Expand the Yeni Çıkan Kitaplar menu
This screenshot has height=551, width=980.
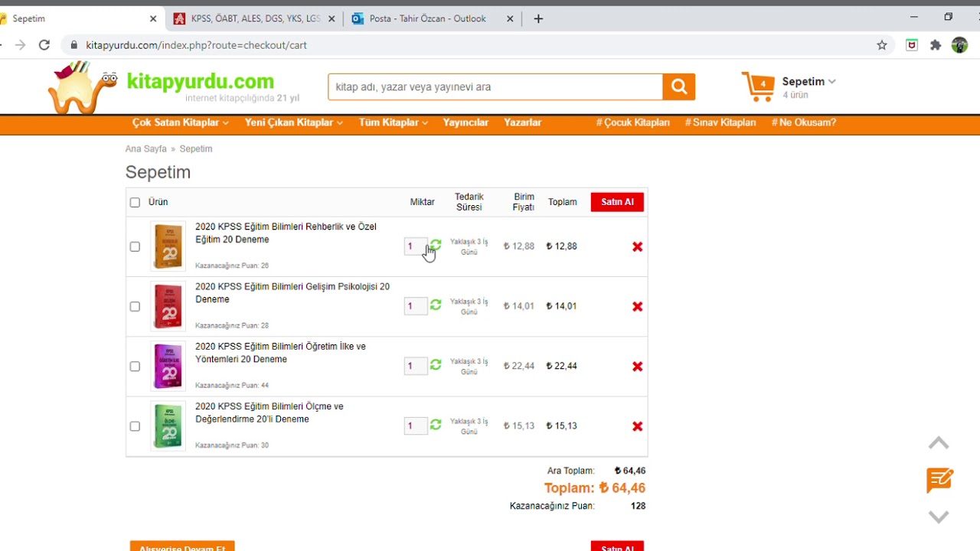click(x=294, y=122)
